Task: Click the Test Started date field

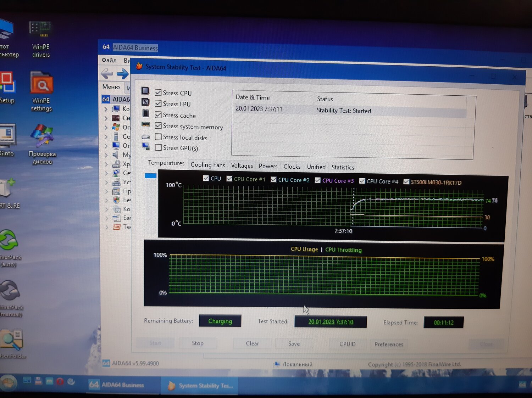Action: pos(331,322)
